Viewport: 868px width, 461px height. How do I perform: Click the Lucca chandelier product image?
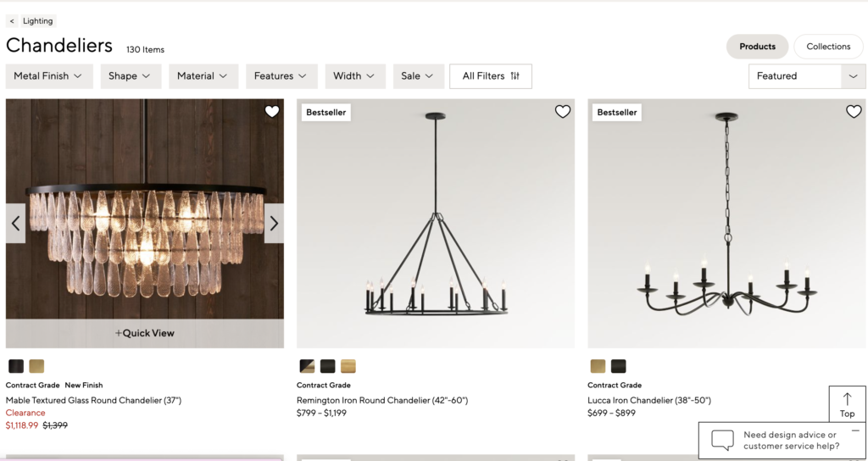(726, 224)
